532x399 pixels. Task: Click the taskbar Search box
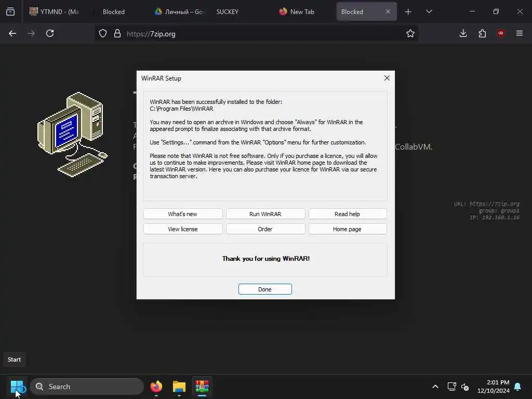click(87, 387)
